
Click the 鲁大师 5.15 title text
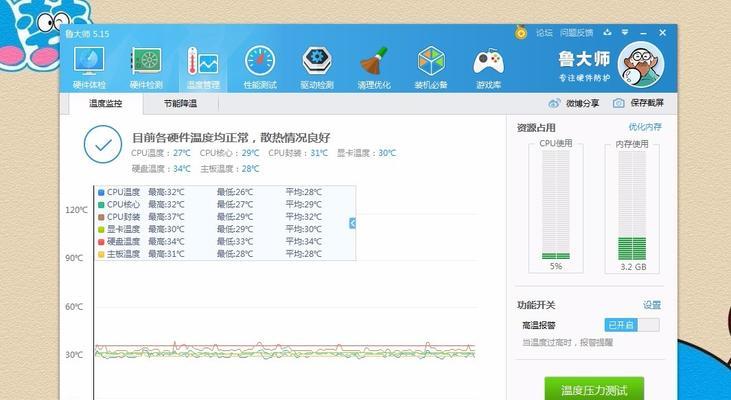87,34
